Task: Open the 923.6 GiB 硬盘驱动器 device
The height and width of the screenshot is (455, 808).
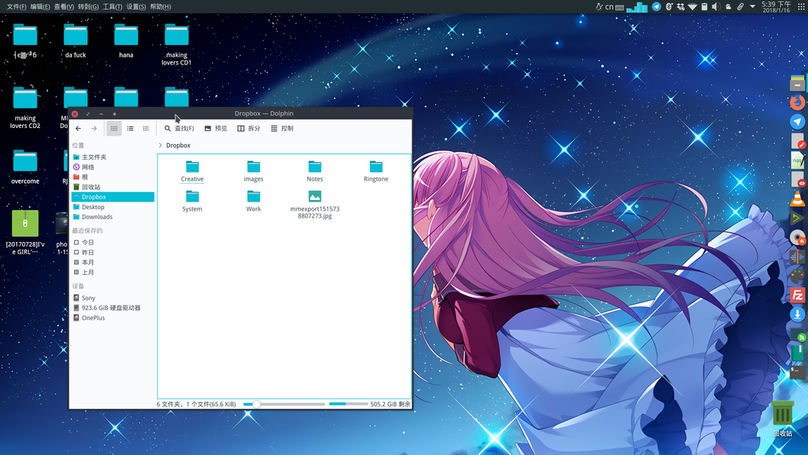Action: [x=113, y=308]
